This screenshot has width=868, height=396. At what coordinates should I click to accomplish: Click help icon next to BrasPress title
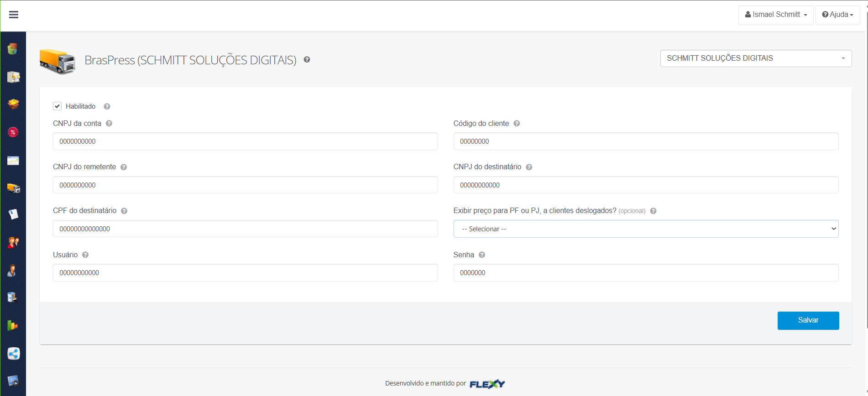tap(307, 60)
